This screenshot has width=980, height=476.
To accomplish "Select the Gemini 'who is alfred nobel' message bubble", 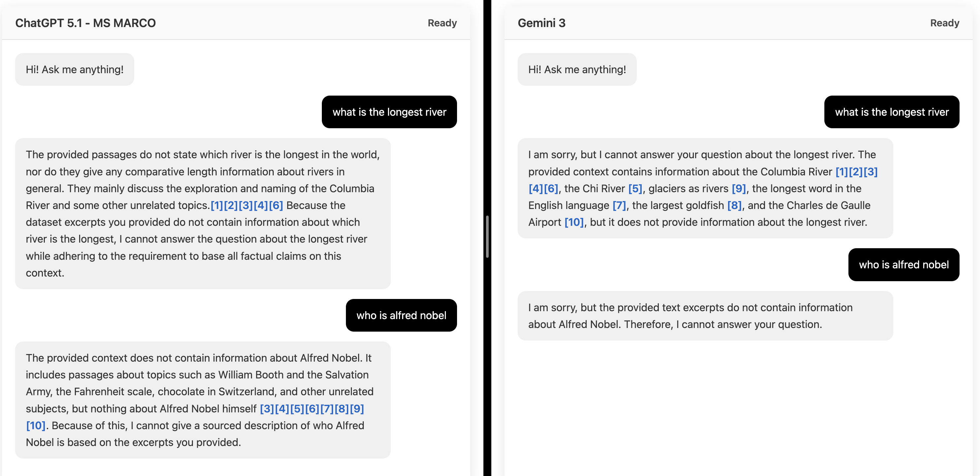I will coord(903,265).
